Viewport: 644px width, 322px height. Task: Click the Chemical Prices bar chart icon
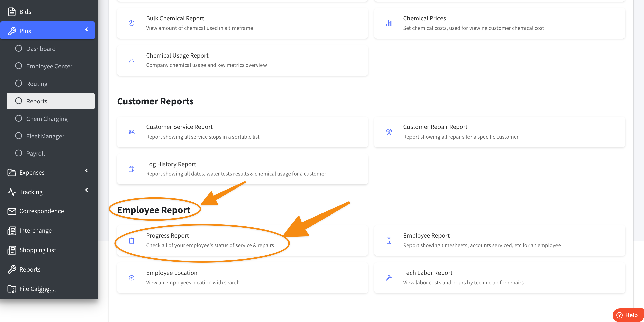389,23
